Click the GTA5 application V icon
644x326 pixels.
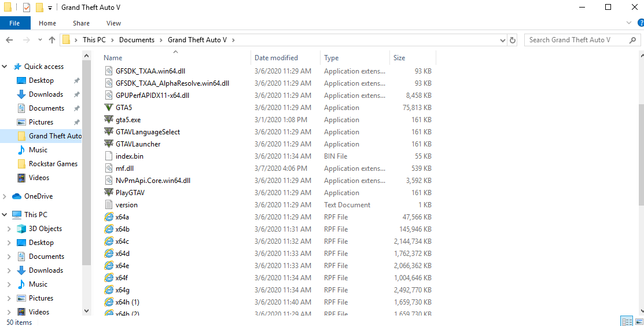pos(108,108)
